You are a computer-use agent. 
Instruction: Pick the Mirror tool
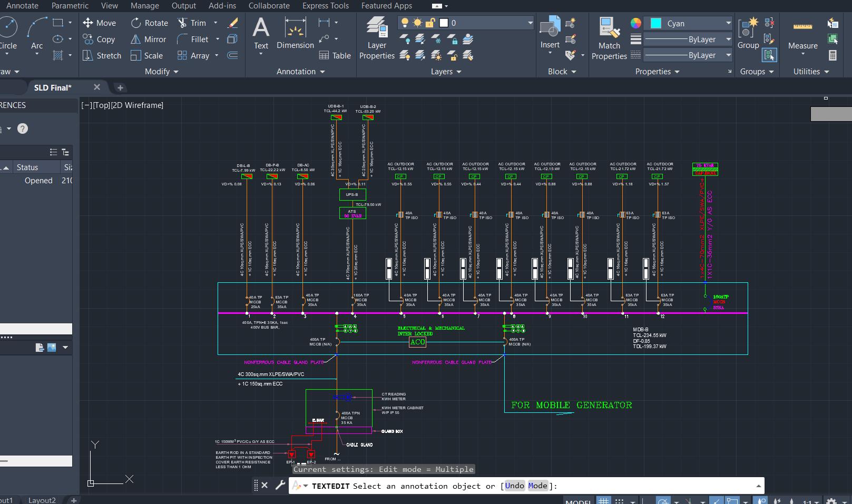[x=148, y=39]
